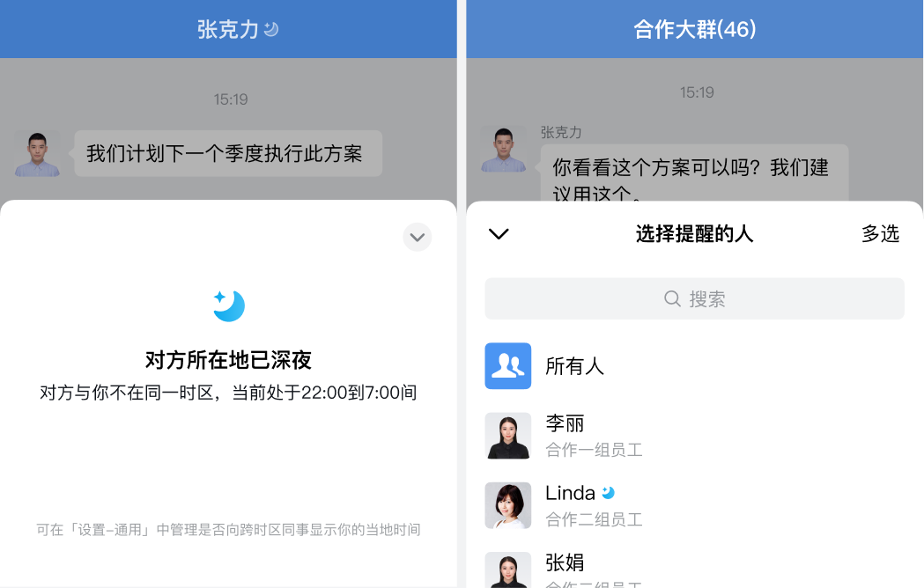Viewport: 924px width, 588px height.
Task: Click the moon status icon next to Linda
Action: coord(608,493)
